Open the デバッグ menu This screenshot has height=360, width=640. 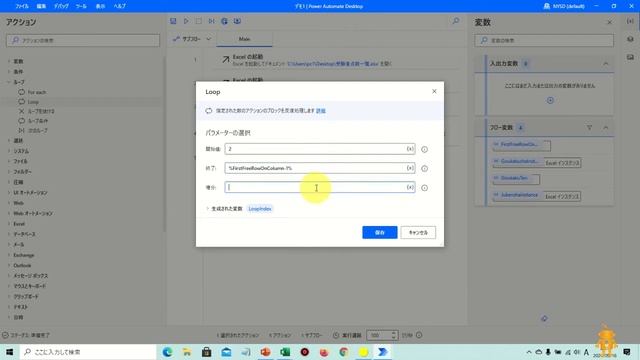(61, 6)
